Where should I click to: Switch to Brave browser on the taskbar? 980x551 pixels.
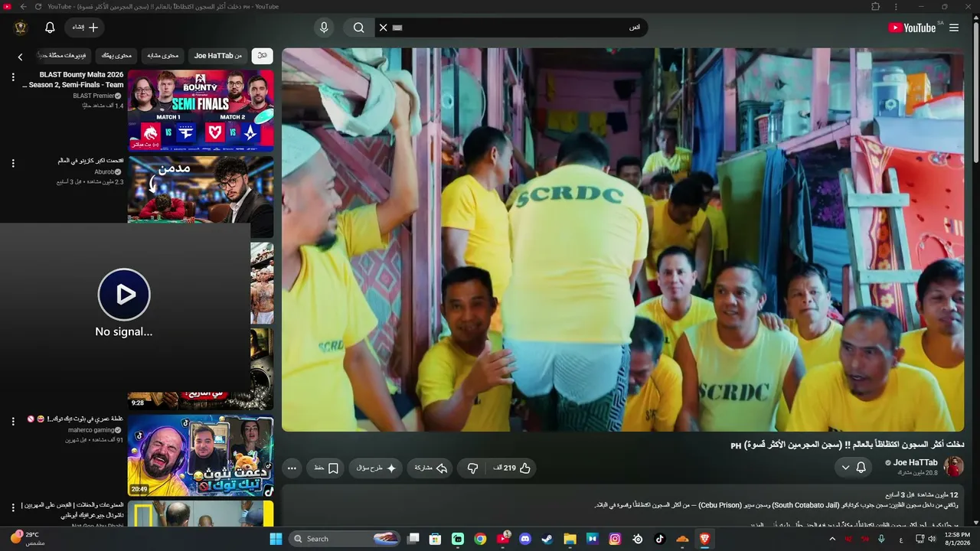[x=704, y=539]
